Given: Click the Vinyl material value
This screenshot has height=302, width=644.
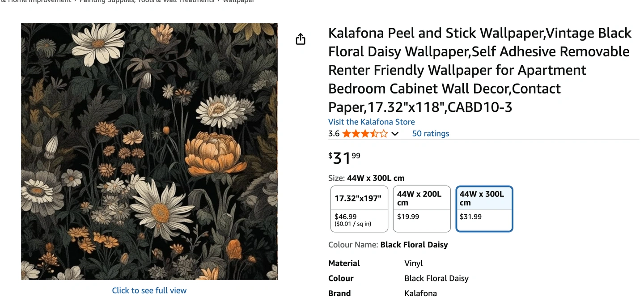Looking at the screenshot, I should click(413, 263).
